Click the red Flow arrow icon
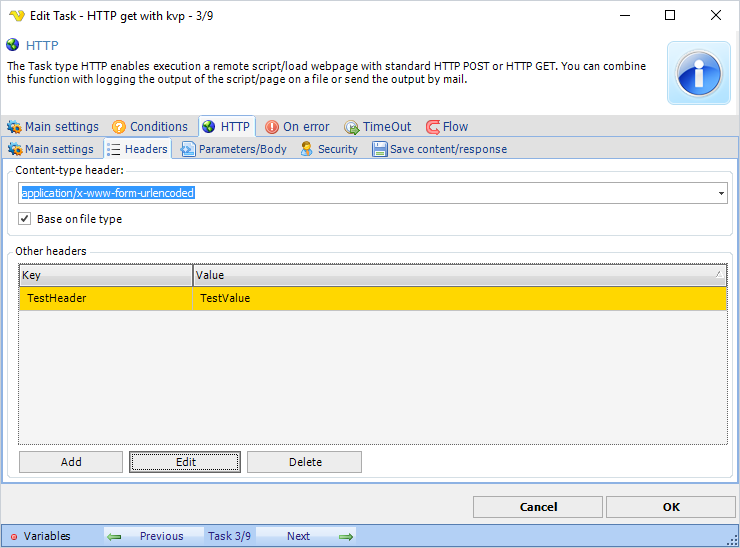The height and width of the screenshot is (548, 740). click(432, 127)
